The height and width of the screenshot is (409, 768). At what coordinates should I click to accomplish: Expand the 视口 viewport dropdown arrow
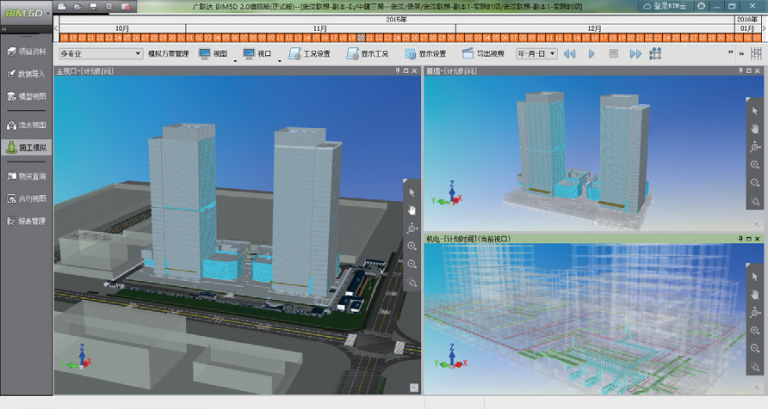tap(279, 58)
